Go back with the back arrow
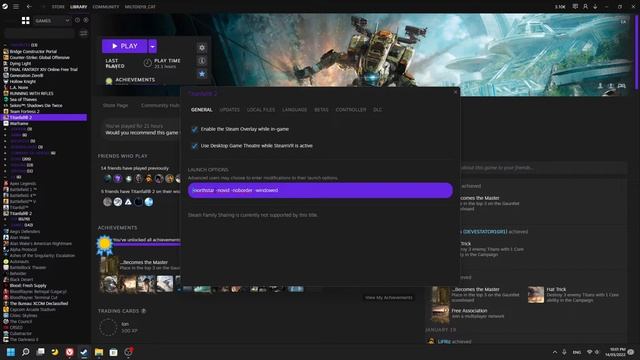Viewport: 640px width, 360px height. [29, 7]
